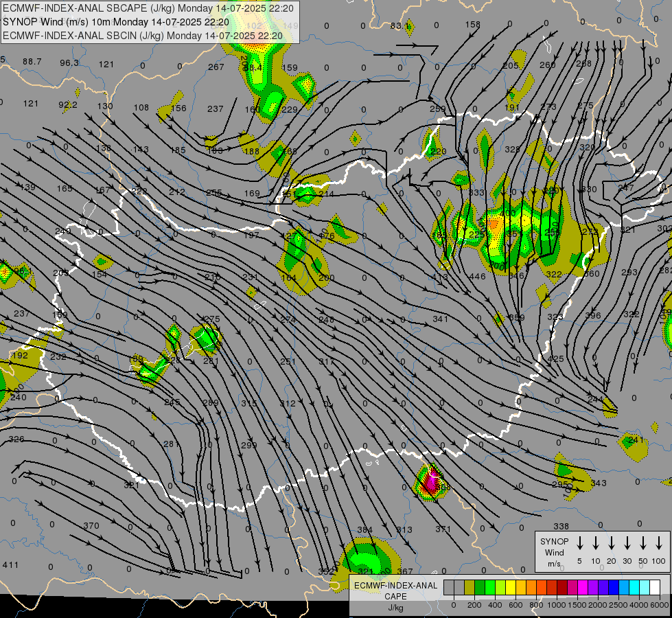The width and height of the screenshot is (672, 618).
Task: Click the map value 326
Action: (x=16, y=439)
